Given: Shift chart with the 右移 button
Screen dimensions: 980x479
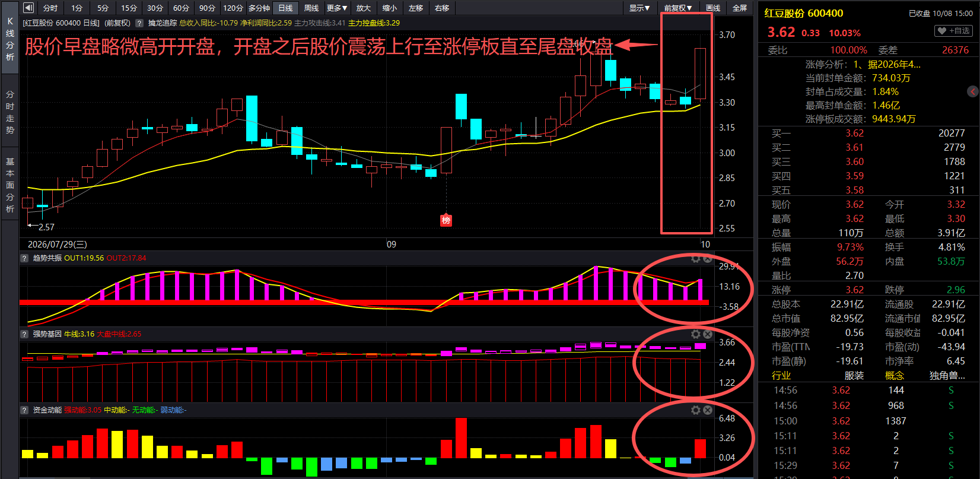Looking at the screenshot, I should [x=442, y=8].
